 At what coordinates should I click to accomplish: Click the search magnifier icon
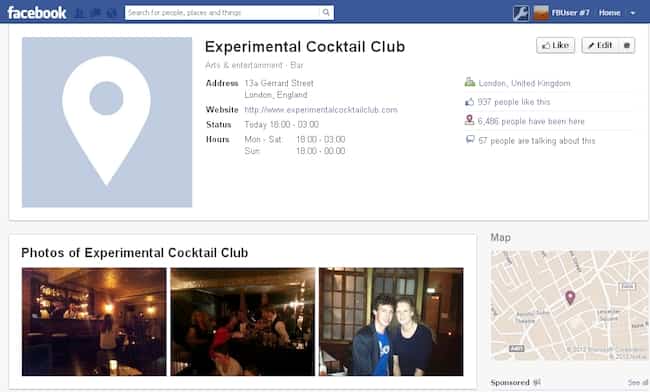click(x=326, y=12)
